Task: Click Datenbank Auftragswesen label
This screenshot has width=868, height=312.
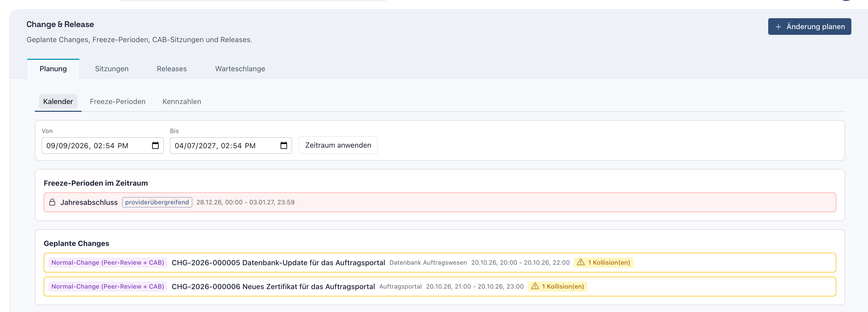Action: coord(428,263)
